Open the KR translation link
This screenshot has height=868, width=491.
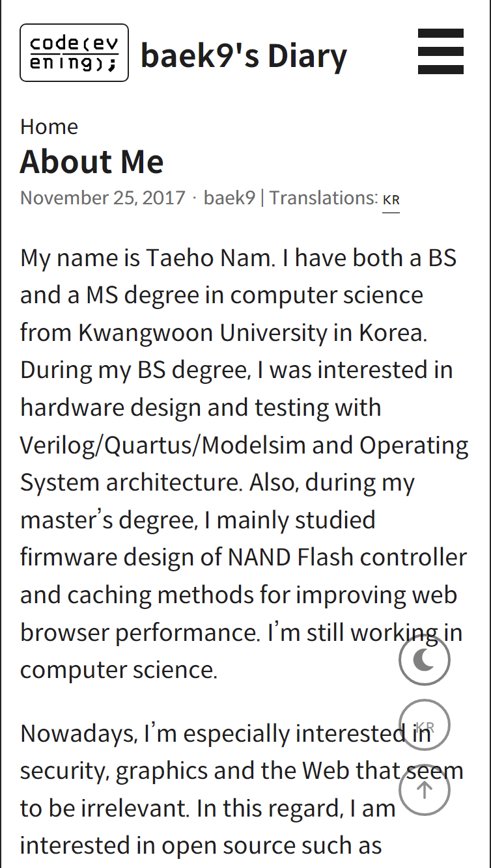pos(391,200)
